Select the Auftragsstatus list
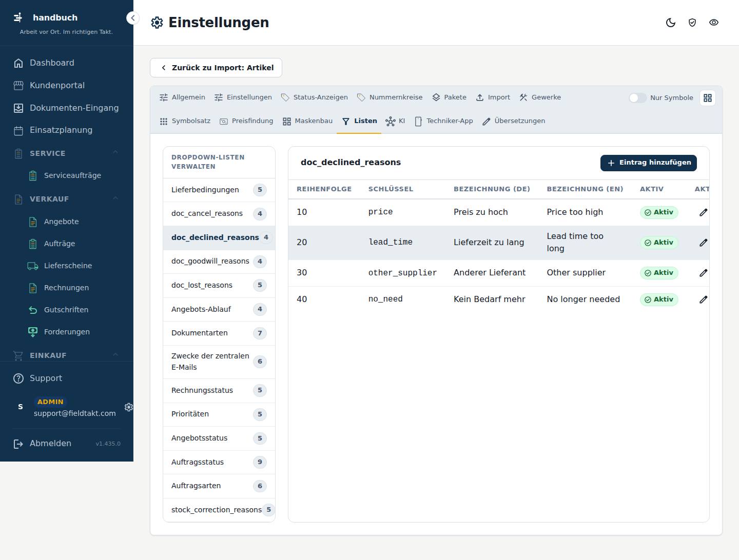The height and width of the screenshot is (560, 739). (219, 462)
